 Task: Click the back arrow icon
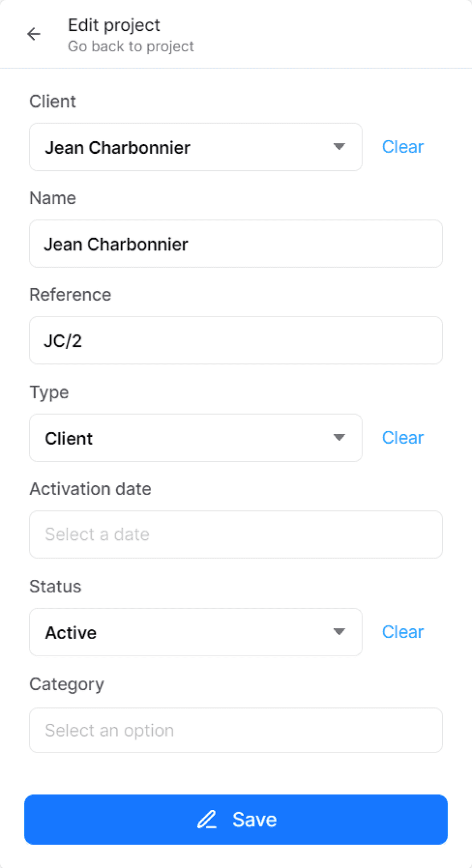tap(34, 34)
